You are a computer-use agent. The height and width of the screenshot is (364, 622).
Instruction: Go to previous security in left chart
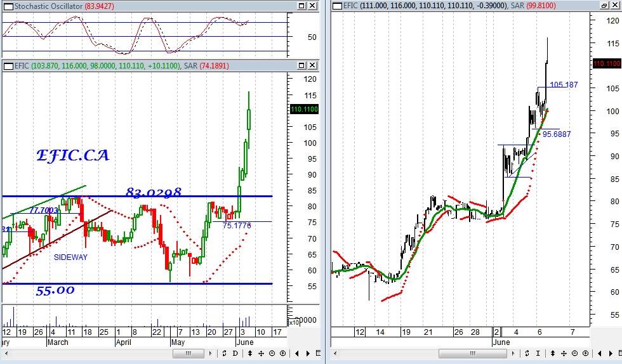coord(298,353)
